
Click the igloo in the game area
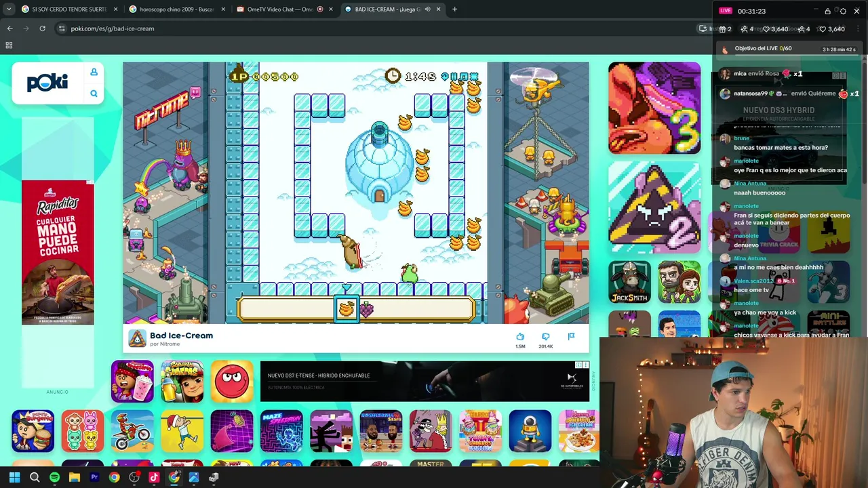(379, 163)
